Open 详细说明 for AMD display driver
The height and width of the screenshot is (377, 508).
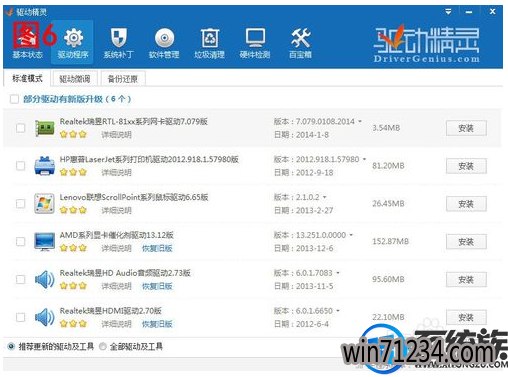click(x=116, y=248)
